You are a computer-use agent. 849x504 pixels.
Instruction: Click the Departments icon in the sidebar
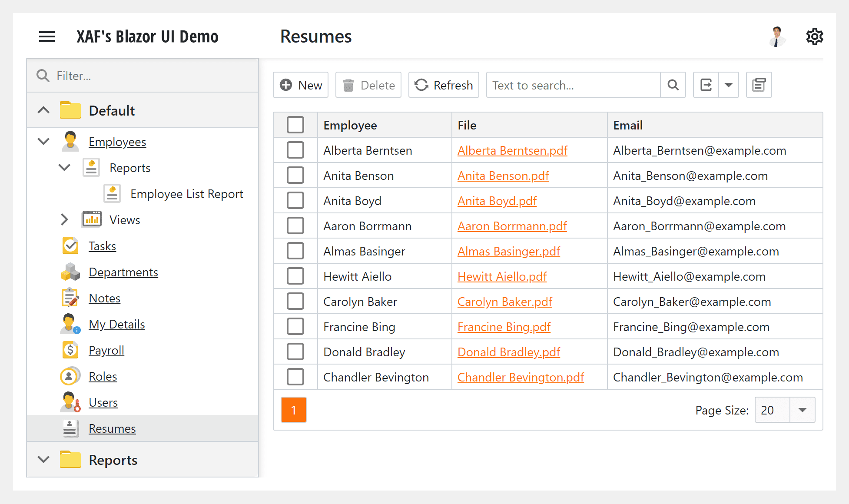point(70,272)
